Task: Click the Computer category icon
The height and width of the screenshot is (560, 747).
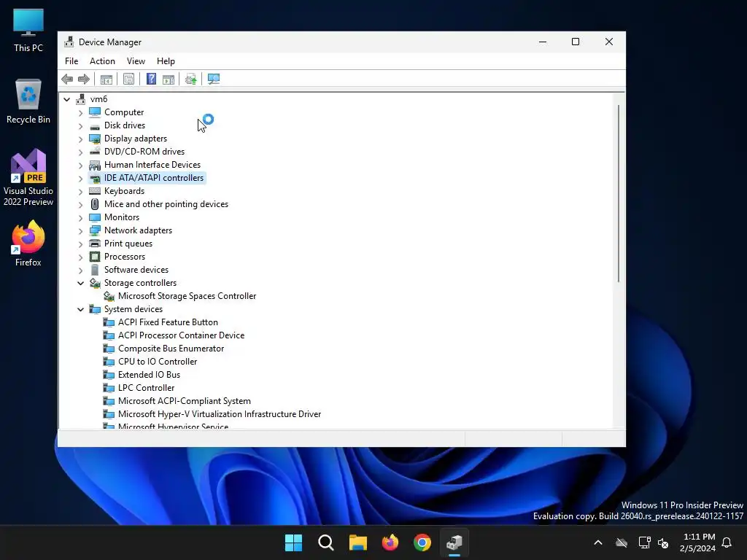Action: click(x=95, y=112)
